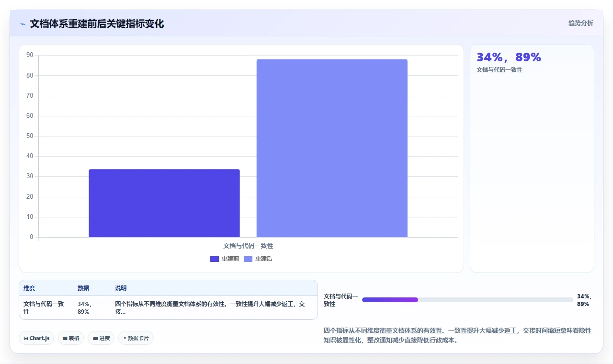Click the 数据 column header

point(83,288)
